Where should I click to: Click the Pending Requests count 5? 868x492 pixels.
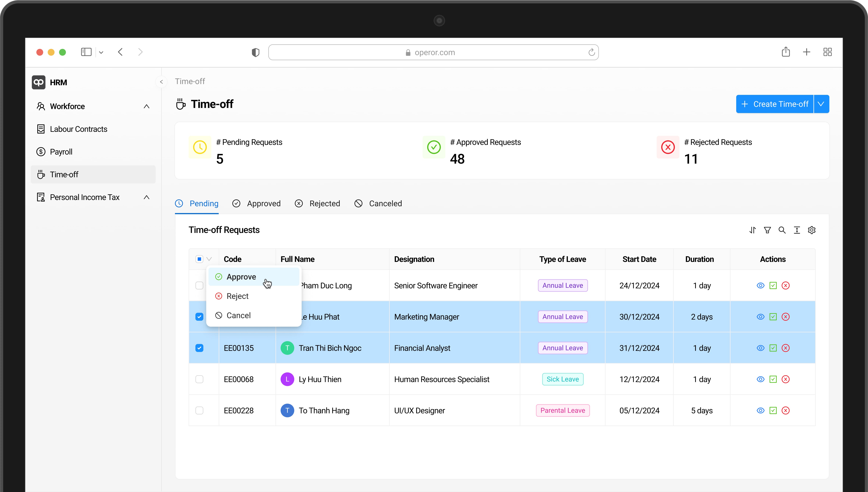pos(220,159)
